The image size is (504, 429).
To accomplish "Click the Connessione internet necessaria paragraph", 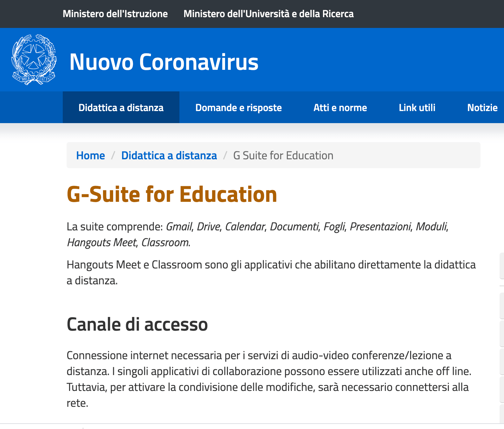I will tap(269, 379).
